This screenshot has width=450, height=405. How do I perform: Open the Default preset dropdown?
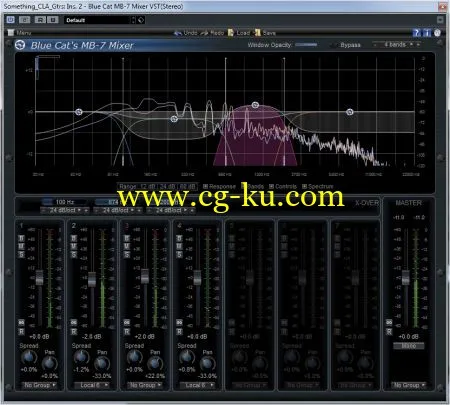[x=98, y=20]
